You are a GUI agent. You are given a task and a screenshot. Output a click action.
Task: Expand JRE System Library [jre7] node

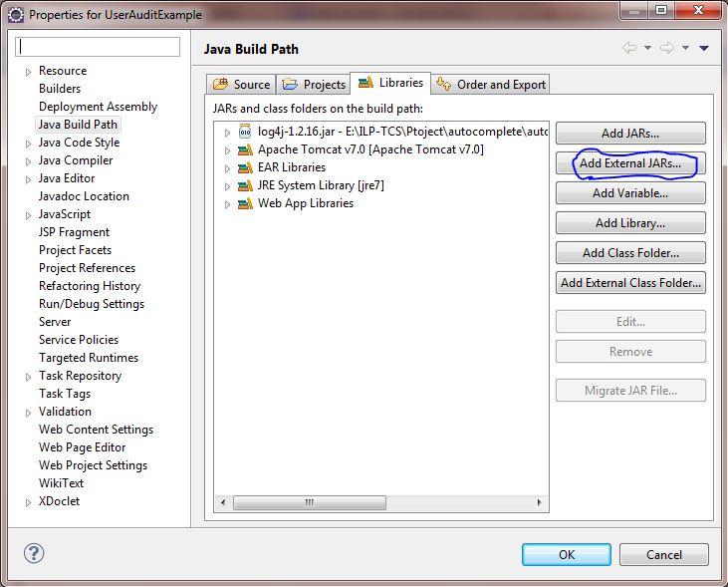(227, 186)
